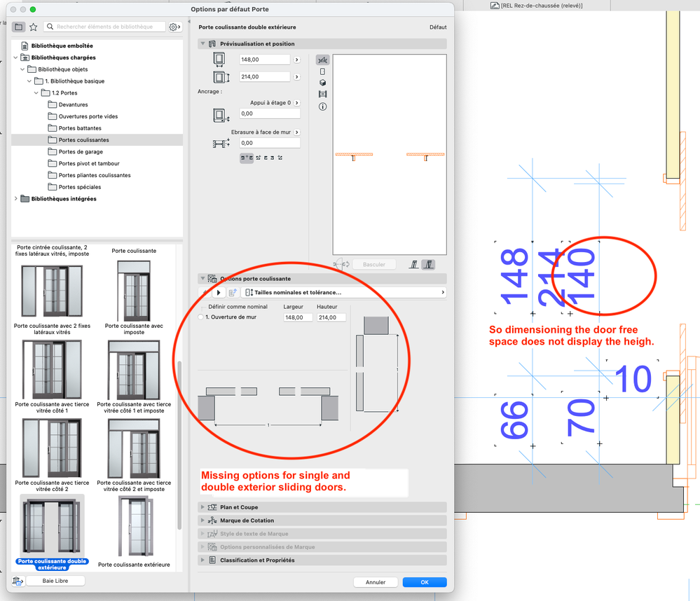This screenshot has height=601, width=700.
Task: Click door width dimension icon
Action: 219,60
